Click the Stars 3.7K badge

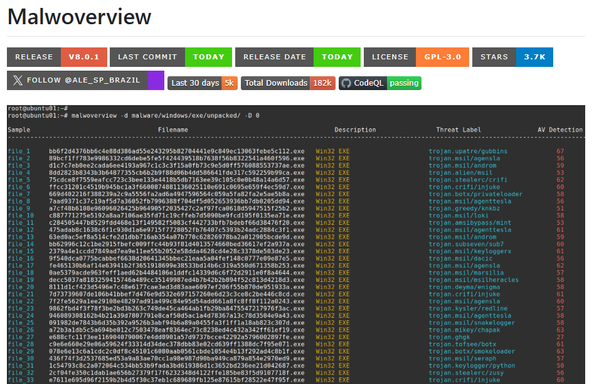[513, 57]
